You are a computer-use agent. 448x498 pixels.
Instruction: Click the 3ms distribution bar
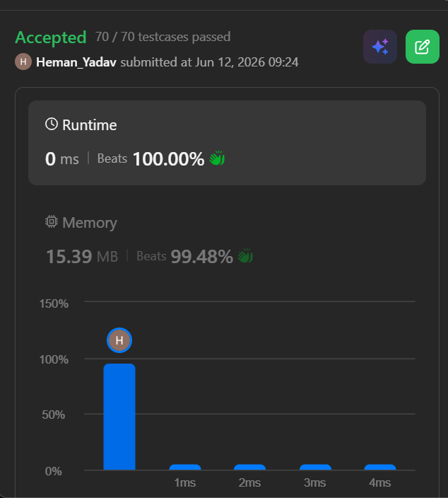point(315,467)
